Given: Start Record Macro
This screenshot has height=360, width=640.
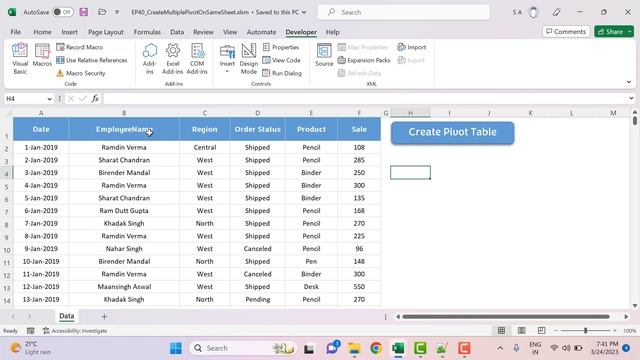Looking at the screenshot, I should 80,47.
